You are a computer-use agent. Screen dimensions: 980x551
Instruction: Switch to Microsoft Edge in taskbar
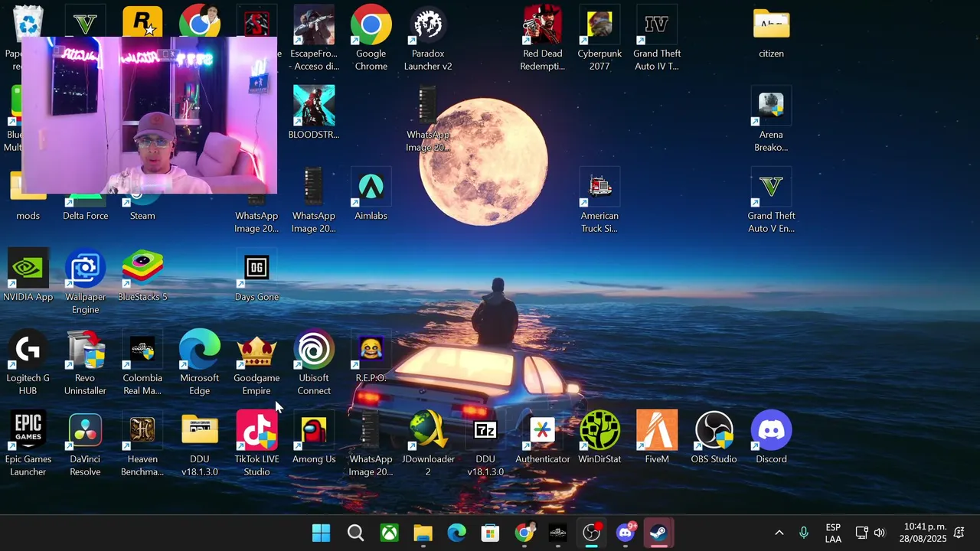[x=456, y=533]
